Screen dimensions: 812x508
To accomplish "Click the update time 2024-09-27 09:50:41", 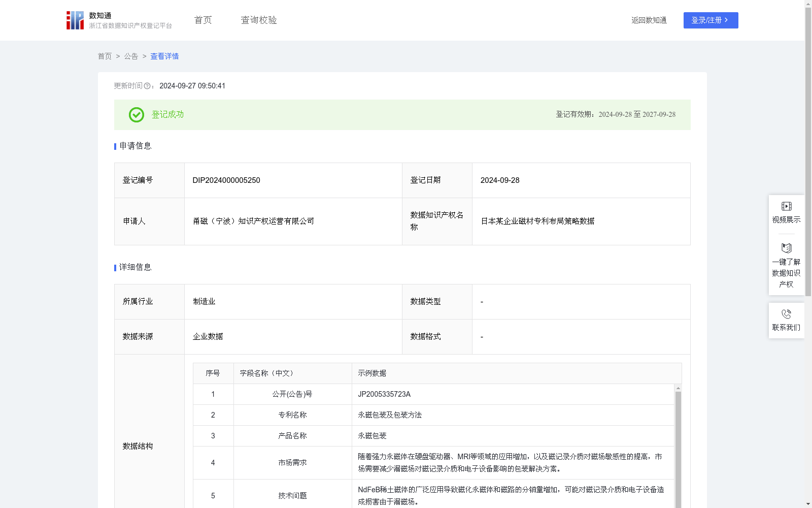I will coord(192,86).
